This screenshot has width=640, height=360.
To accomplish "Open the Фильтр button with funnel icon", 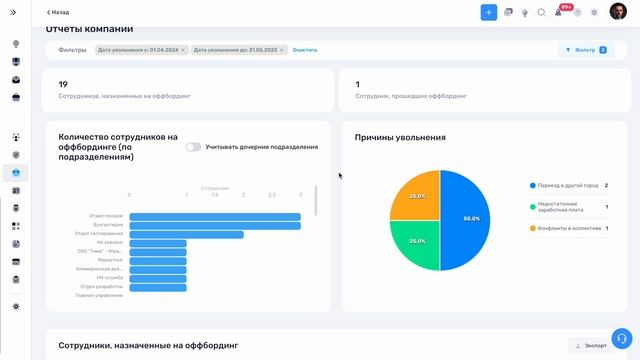I will point(586,50).
